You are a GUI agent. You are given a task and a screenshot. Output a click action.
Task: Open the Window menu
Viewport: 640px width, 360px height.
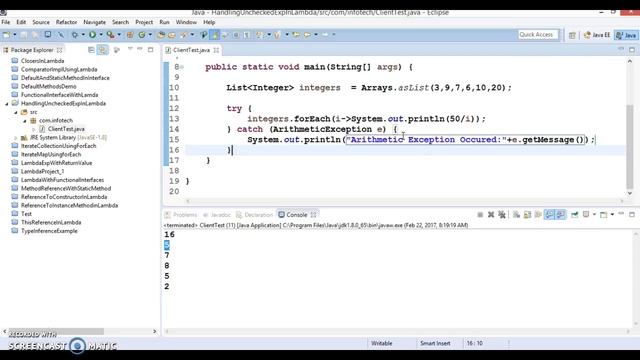[x=186, y=22]
